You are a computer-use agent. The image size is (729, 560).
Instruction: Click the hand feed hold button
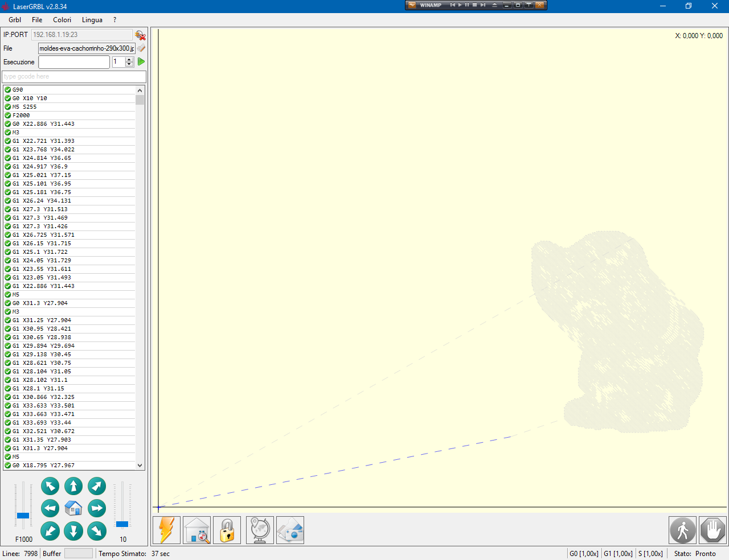click(x=712, y=530)
